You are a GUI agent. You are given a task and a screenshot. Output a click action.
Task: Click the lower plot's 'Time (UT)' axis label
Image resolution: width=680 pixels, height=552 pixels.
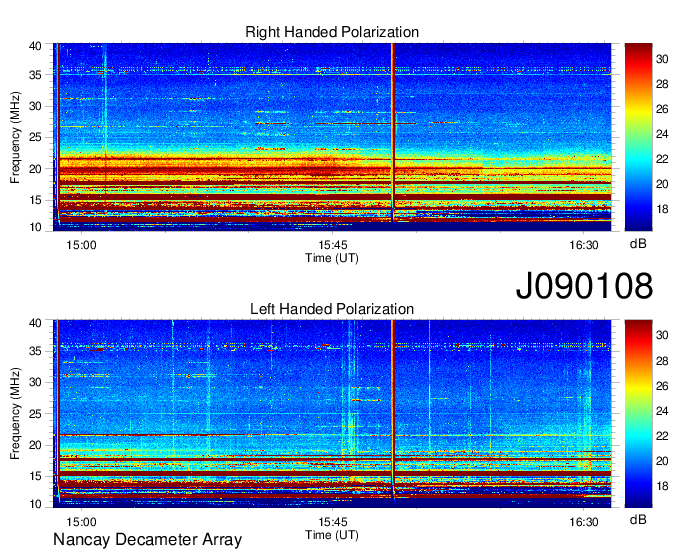pos(332,535)
